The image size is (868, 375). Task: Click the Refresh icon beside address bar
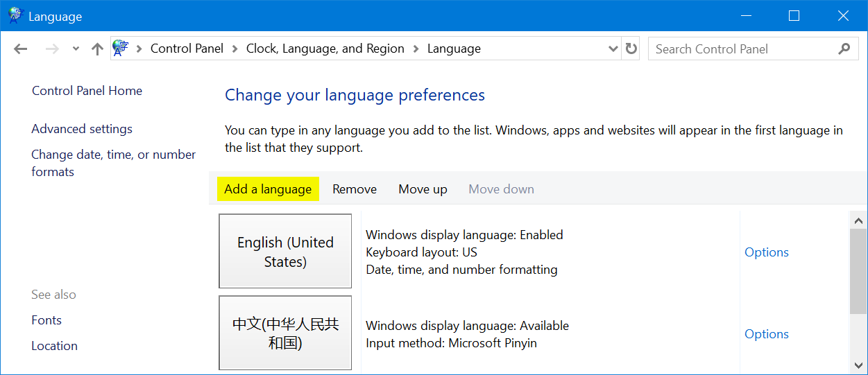coord(631,49)
